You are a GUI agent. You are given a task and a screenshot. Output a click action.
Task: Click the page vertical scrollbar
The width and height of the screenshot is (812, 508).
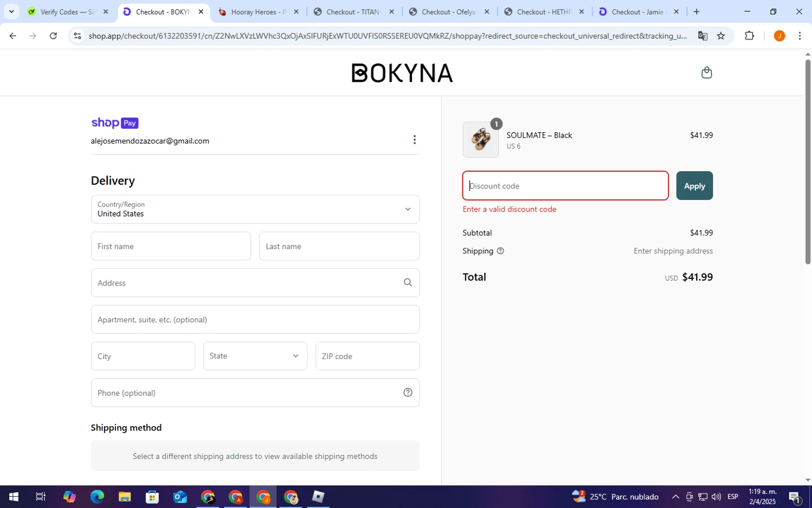(808, 162)
